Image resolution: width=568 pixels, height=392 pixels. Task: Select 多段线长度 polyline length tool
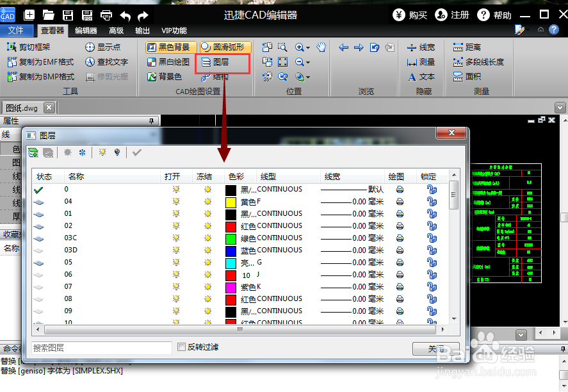pos(478,62)
